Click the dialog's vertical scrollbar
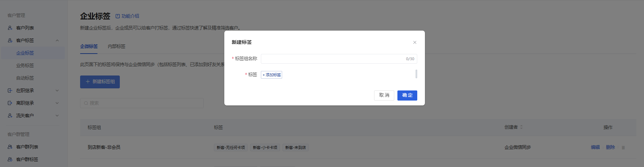The width and height of the screenshot is (644, 167). pyautogui.click(x=416, y=74)
